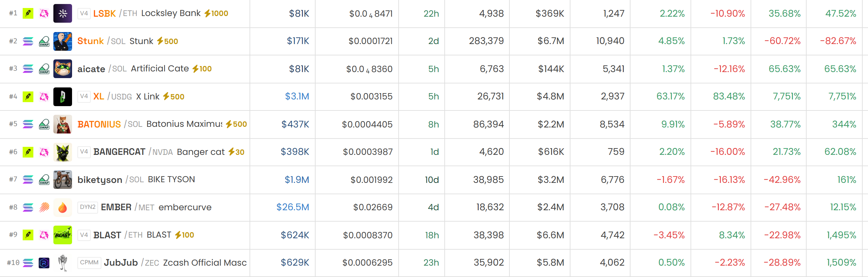Click the EMBER flame token icon

(63, 207)
